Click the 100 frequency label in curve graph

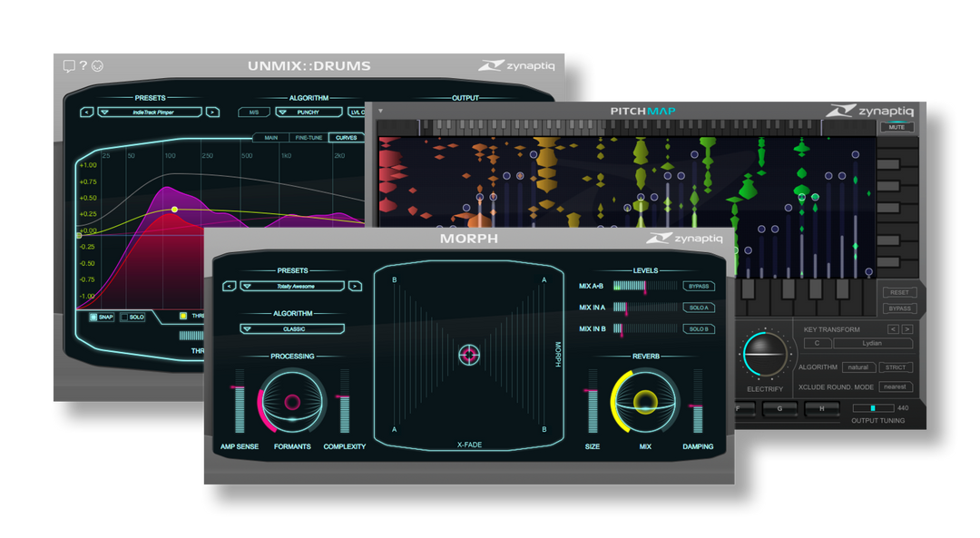(170, 155)
